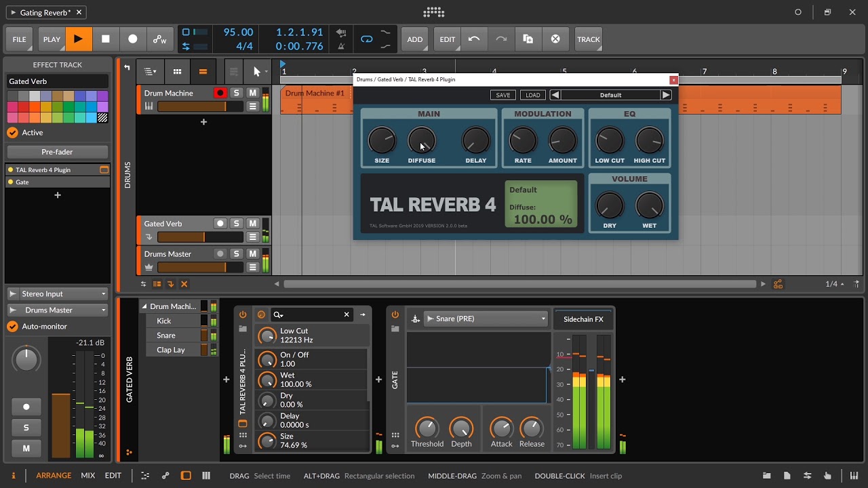Add a new track with plus below Drum Machine
This screenshot has width=868, height=488.
point(203,122)
